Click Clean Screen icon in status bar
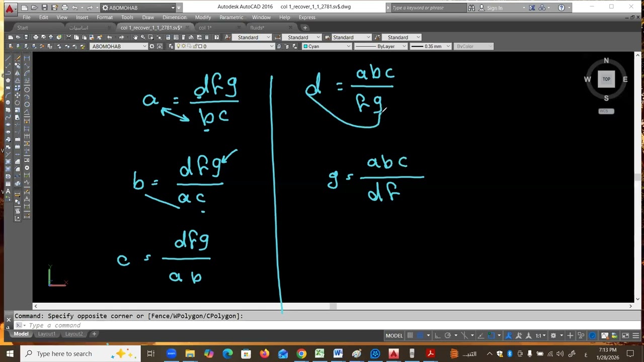The image size is (644, 362). 625,335
